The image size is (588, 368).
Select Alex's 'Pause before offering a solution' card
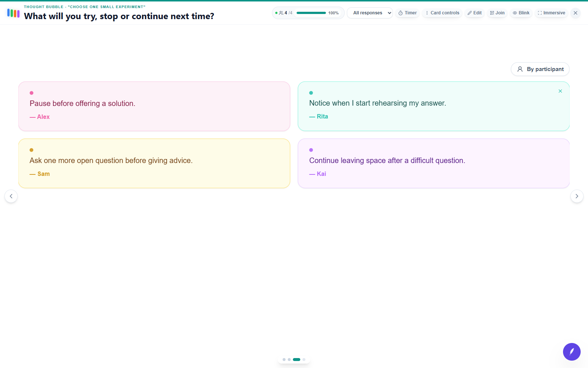(x=154, y=106)
